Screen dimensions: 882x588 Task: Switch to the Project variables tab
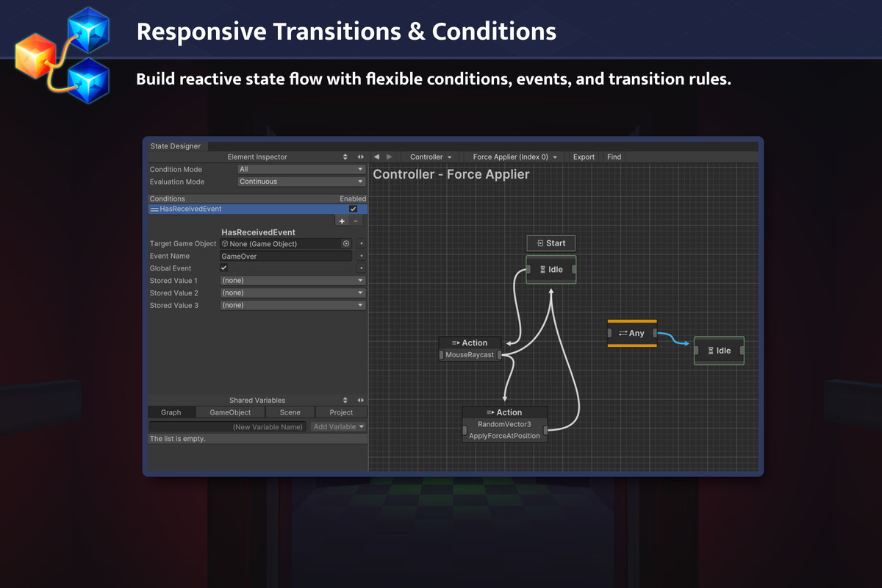tap(341, 412)
